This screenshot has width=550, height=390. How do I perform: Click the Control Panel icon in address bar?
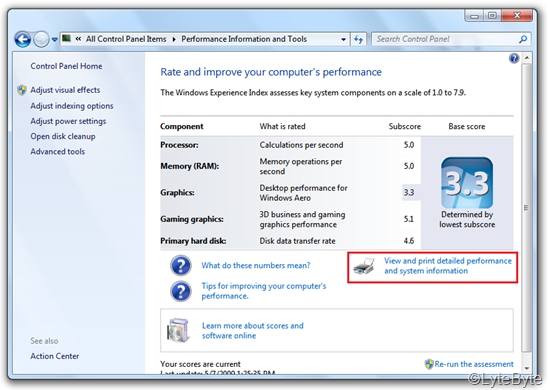67,38
